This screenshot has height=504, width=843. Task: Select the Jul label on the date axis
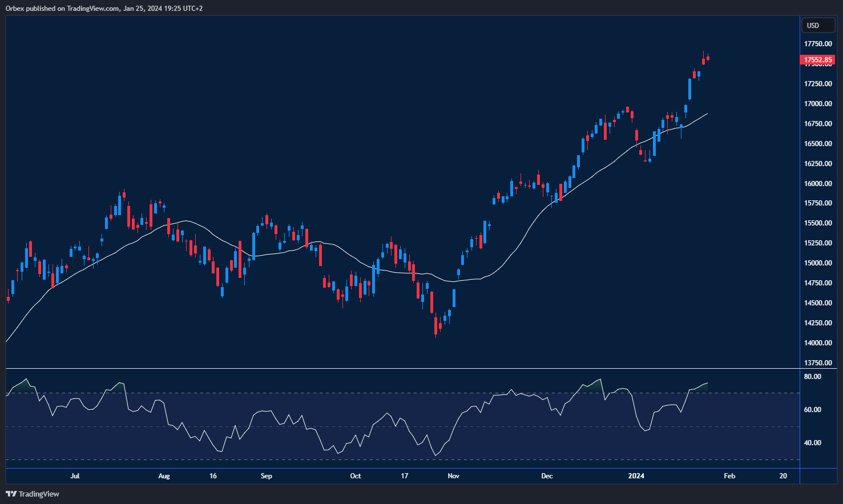(75, 475)
